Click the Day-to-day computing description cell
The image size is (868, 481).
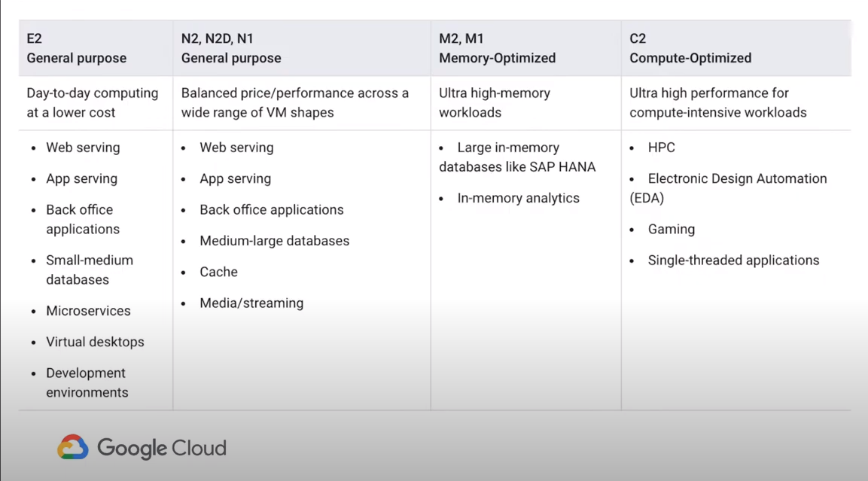point(93,102)
